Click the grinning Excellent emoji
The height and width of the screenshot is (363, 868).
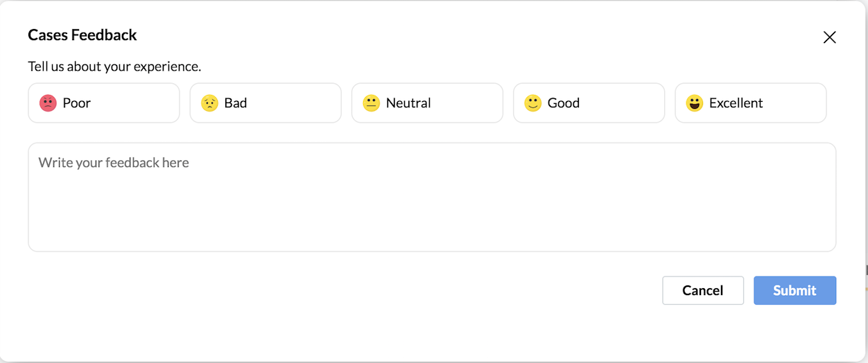(695, 103)
